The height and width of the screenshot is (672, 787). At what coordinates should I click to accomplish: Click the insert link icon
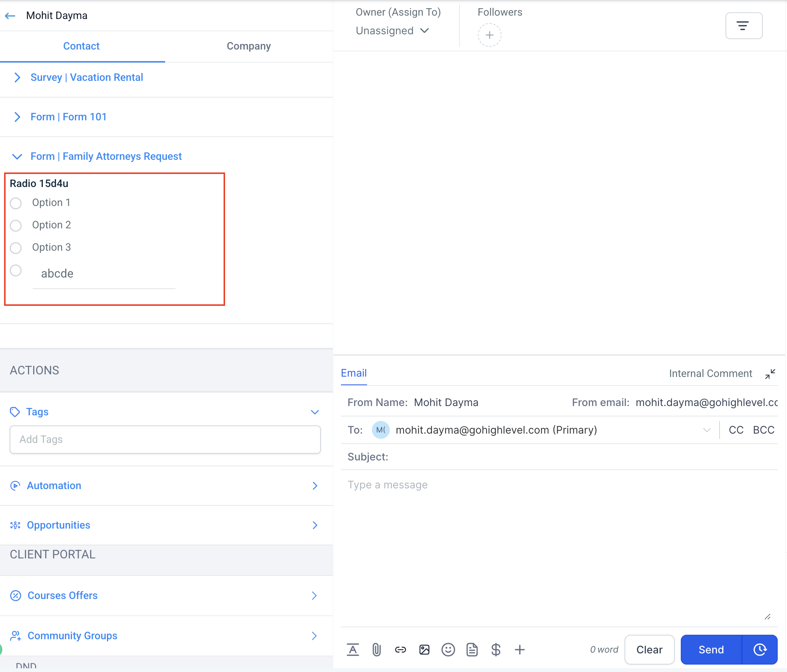tap(400, 650)
